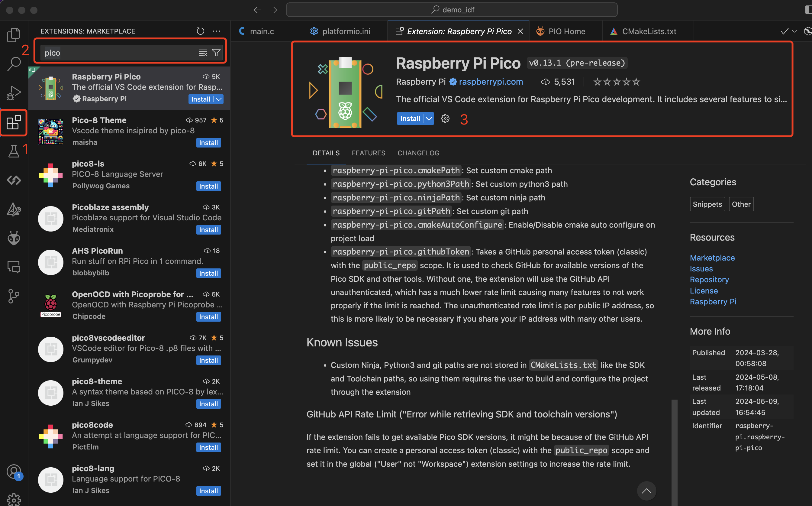
Task: Select Picoblaze assembly in the extension list
Action: point(129,219)
